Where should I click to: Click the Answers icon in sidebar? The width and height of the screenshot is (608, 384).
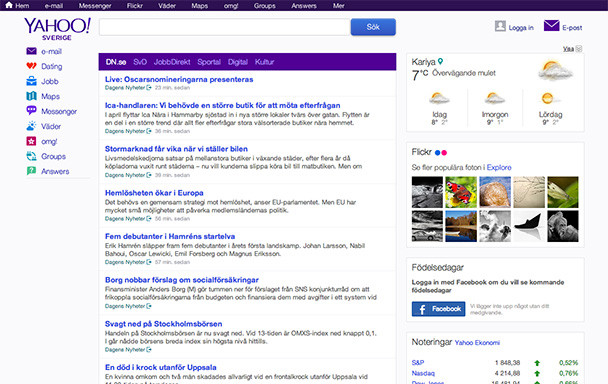pyautogui.click(x=31, y=171)
